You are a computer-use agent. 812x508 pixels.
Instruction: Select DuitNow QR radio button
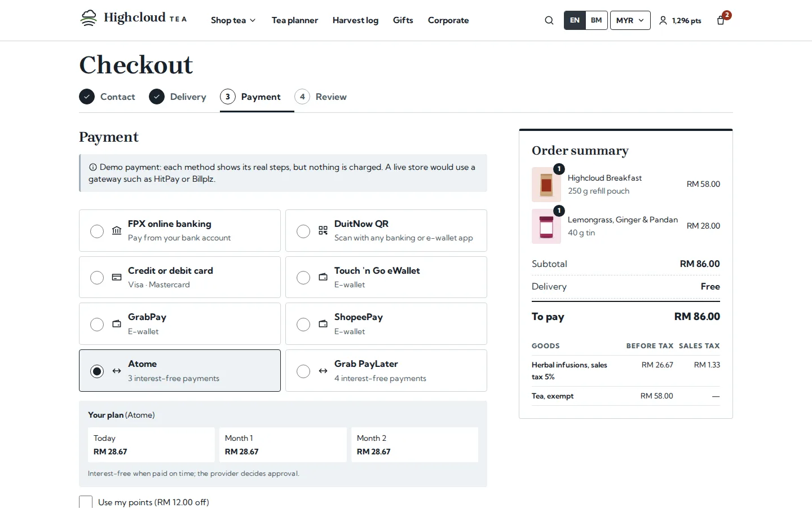click(303, 231)
